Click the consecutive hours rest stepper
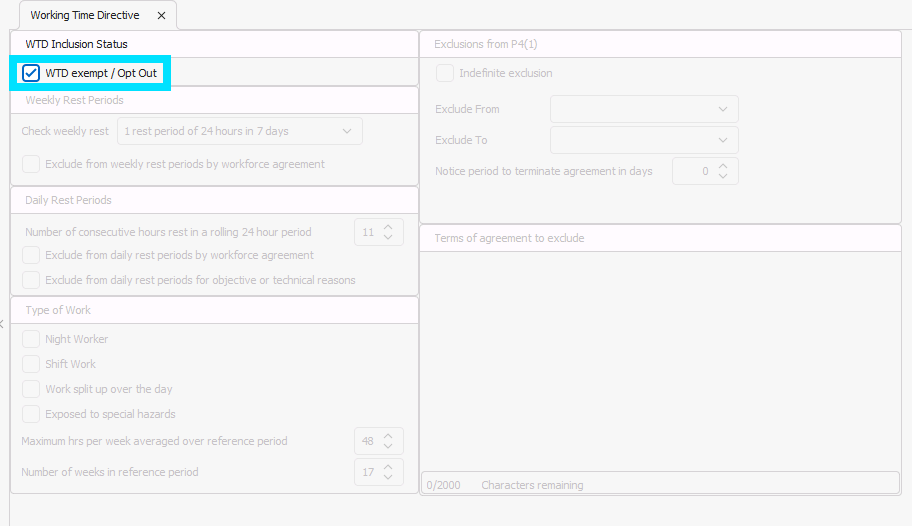 (x=379, y=232)
